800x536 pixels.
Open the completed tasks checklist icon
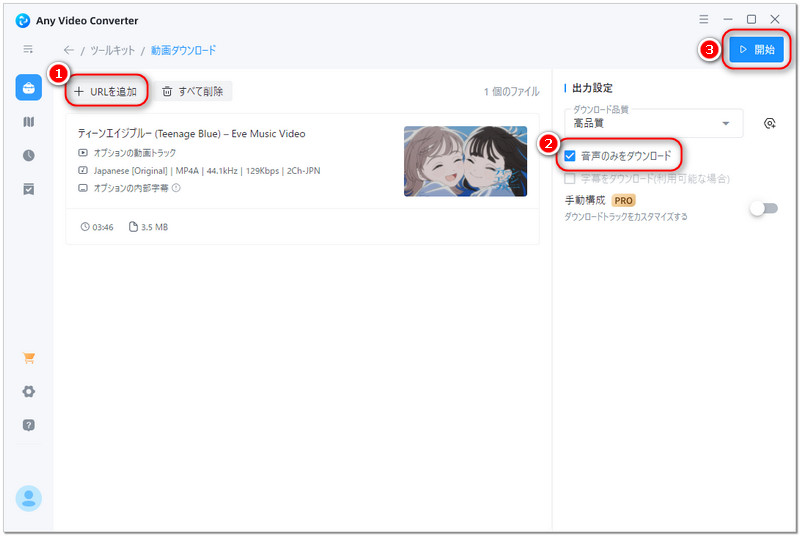(29, 189)
